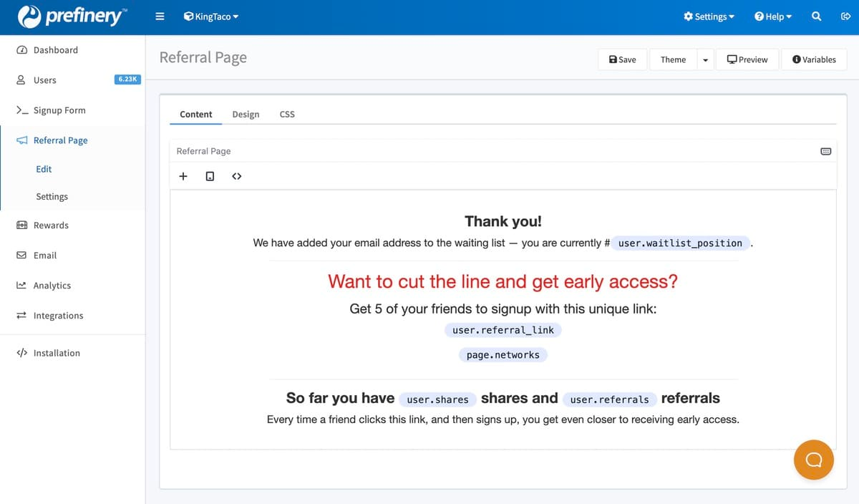Image resolution: width=859 pixels, height=504 pixels.
Task: Click Settings under Referral Page
Action: tap(52, 196)
